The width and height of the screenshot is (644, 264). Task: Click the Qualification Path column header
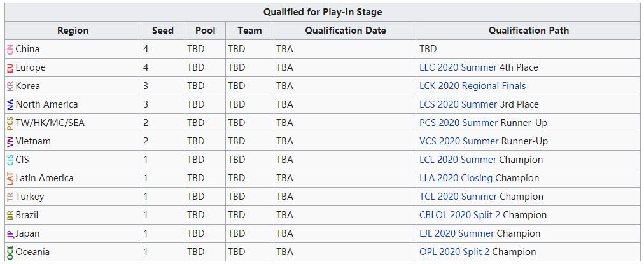tap(528, 31)
